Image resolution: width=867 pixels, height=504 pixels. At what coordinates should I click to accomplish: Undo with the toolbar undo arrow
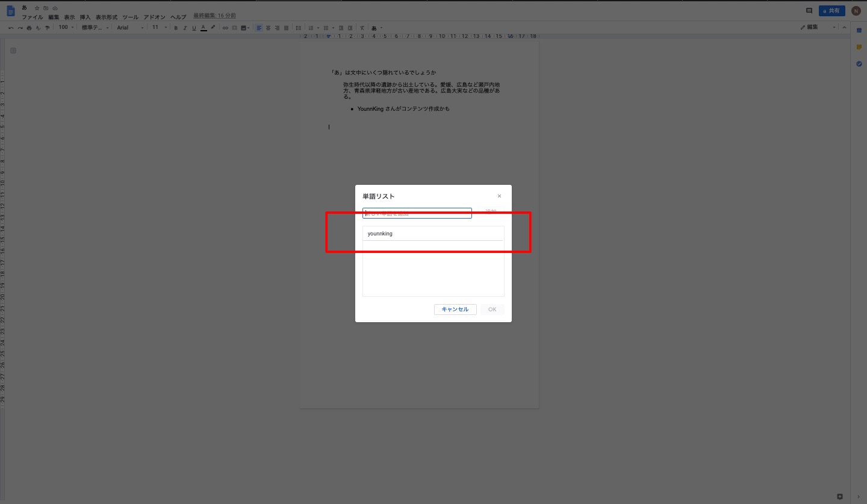coord(11,28)
